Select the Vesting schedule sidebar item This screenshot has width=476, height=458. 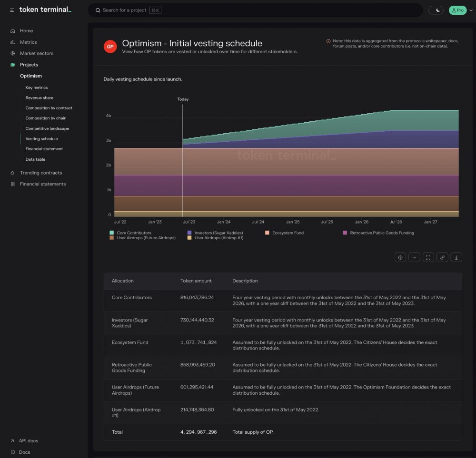(x=41, y=138)
